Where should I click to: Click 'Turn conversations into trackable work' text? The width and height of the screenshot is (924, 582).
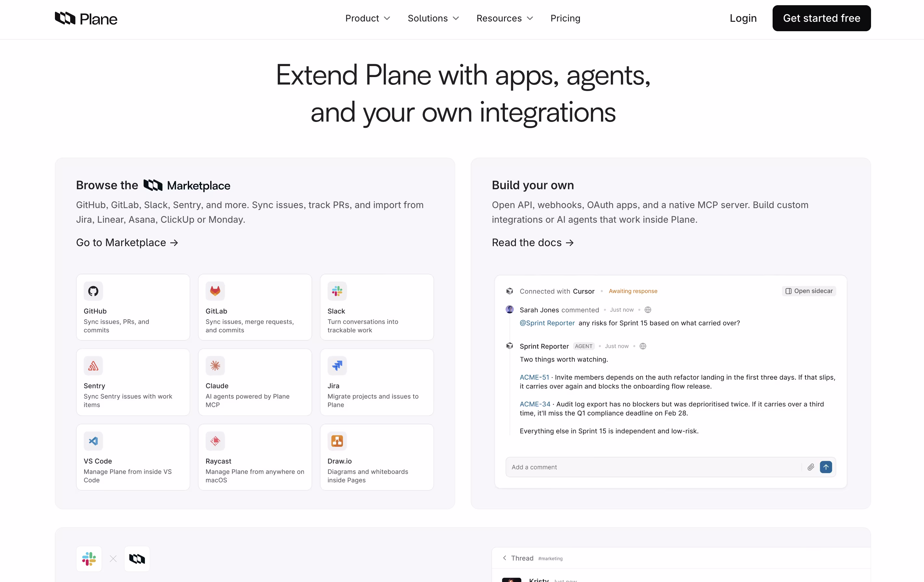click(363, 326)
